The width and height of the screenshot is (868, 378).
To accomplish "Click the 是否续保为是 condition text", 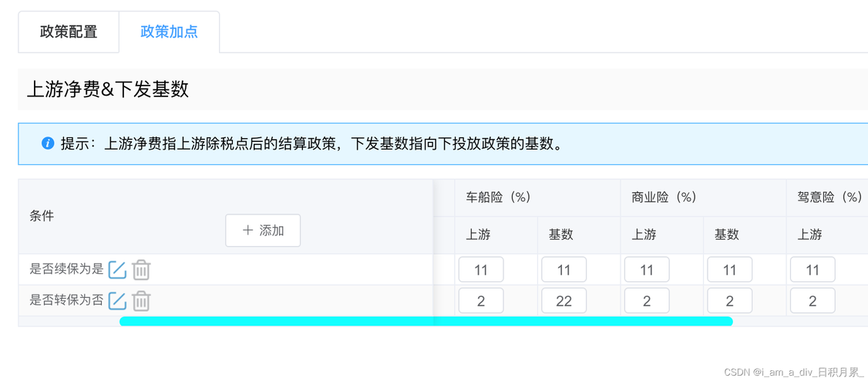I will click(x=66, y=270).
